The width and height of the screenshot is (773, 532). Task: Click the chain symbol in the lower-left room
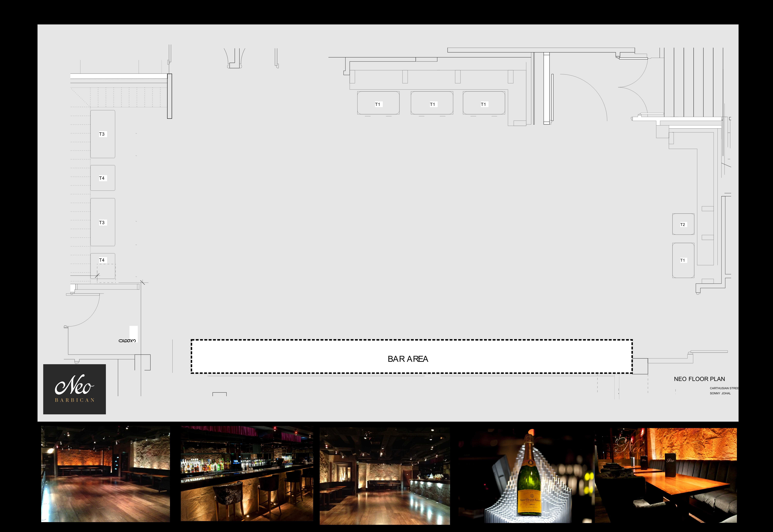pos(127,341)
